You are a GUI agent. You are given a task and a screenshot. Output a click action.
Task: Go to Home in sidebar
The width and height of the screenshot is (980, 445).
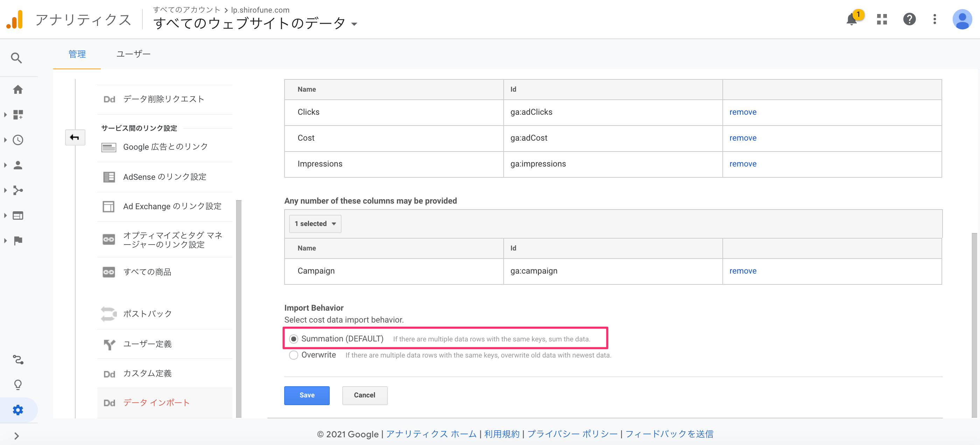pos(18,89)
